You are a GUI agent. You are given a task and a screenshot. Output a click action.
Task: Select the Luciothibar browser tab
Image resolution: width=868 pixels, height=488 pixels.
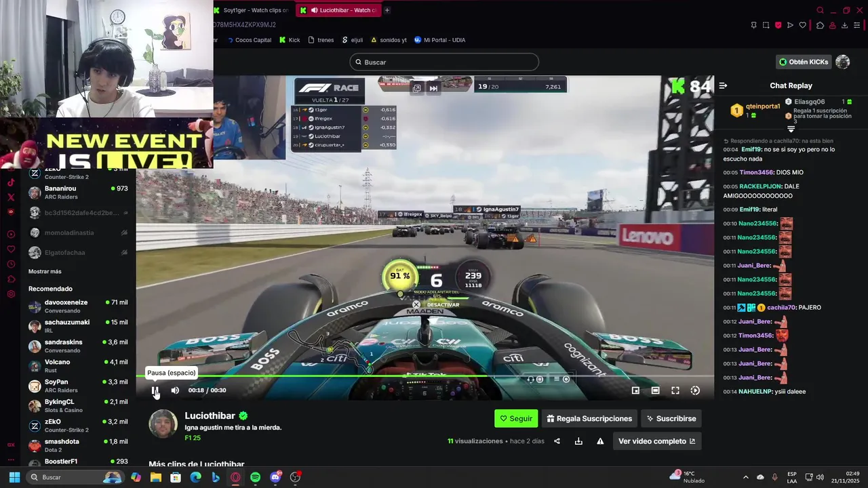(339, 10)
